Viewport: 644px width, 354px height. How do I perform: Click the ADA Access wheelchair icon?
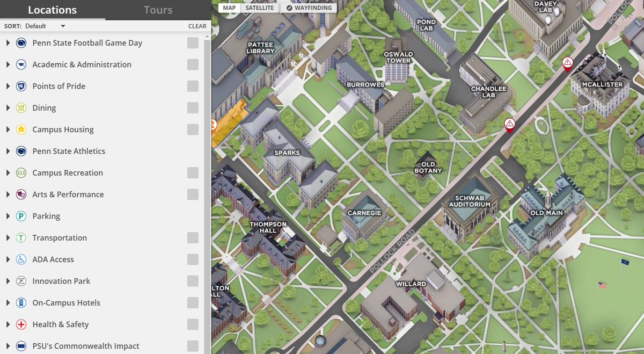21,259
